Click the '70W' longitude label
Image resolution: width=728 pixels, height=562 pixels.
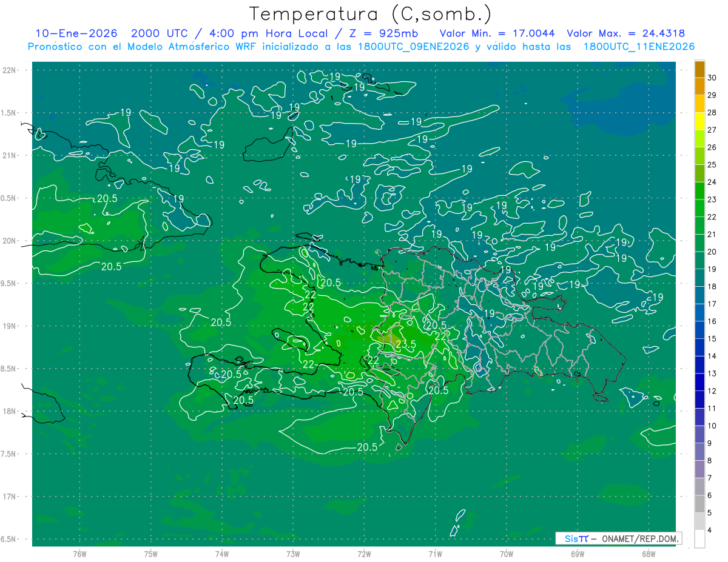507,554
